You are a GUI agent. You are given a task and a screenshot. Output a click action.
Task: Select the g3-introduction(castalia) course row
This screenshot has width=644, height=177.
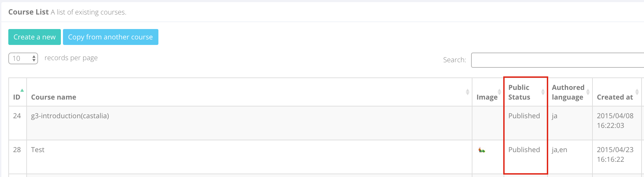pos(325,123)
